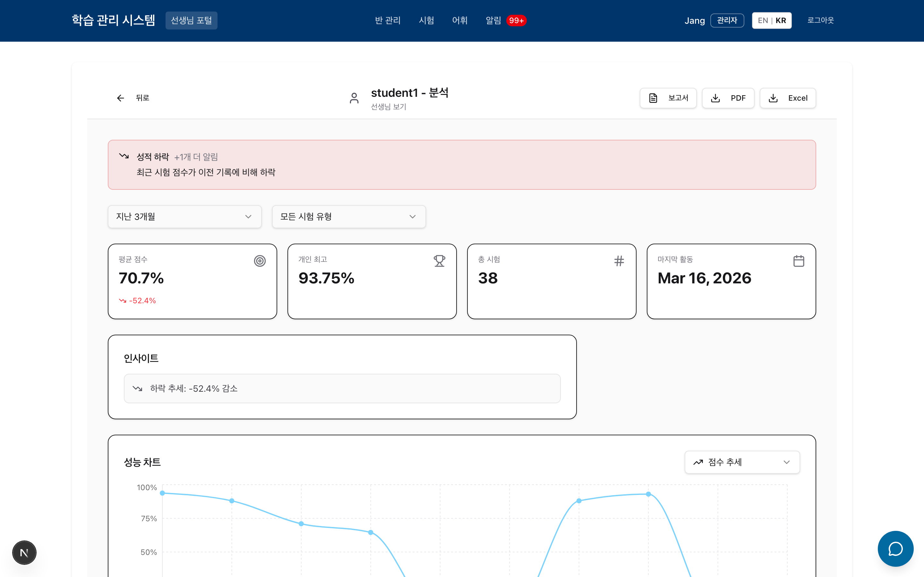Click the download icon next to PDF
This screenshot has height=577, width=924.
715,98
